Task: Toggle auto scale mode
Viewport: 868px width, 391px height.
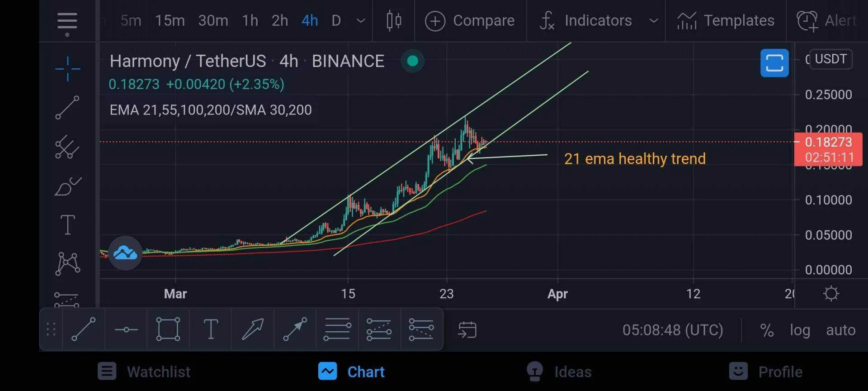Action: click(x=840, y=330)
